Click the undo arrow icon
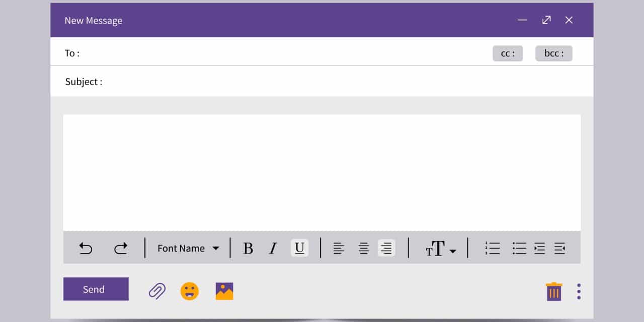Viewport: 644px width, 322px height. pos(86,248)
